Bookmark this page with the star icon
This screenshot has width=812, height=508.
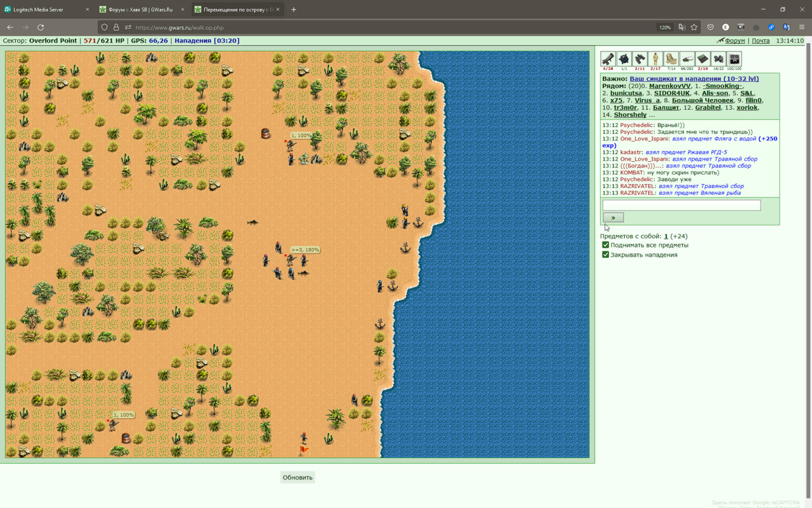(694, 27)
